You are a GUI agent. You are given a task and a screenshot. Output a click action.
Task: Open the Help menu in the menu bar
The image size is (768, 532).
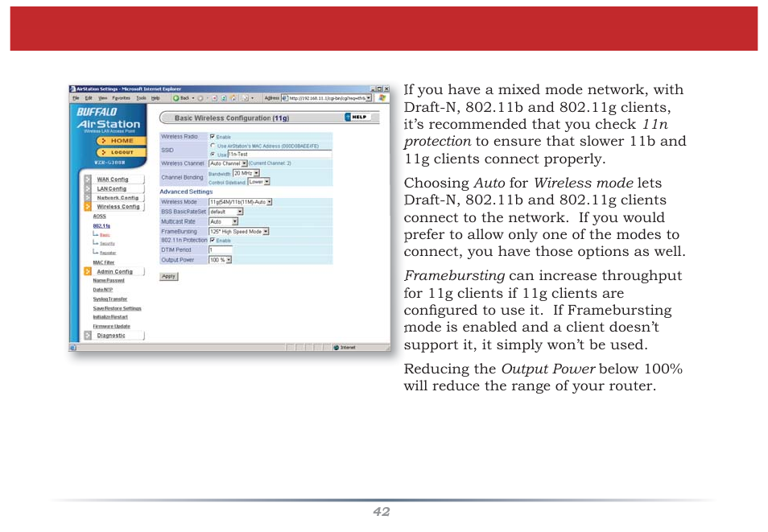click(155, 98)
